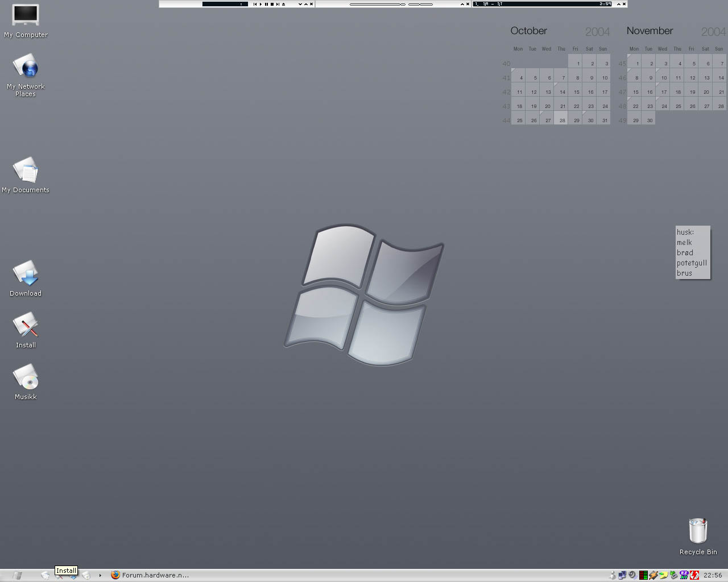Launch My Documents from the quick launch bar
The height and width of the screenshot is (582, 728).
click(45, 575)
